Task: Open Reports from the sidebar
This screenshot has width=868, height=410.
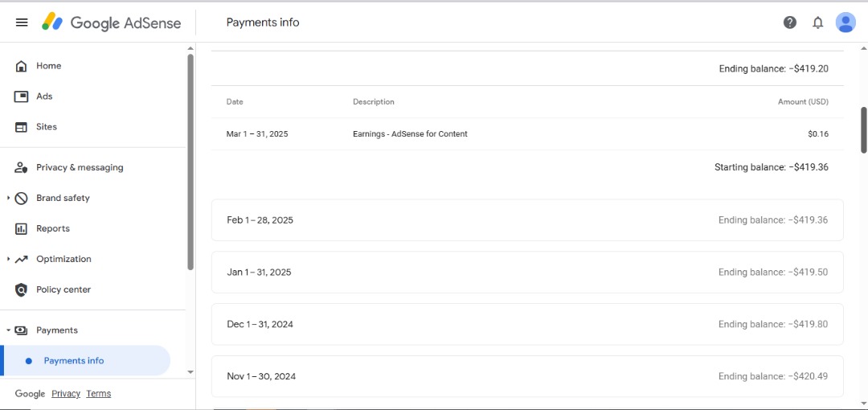Action: point(53,228)
